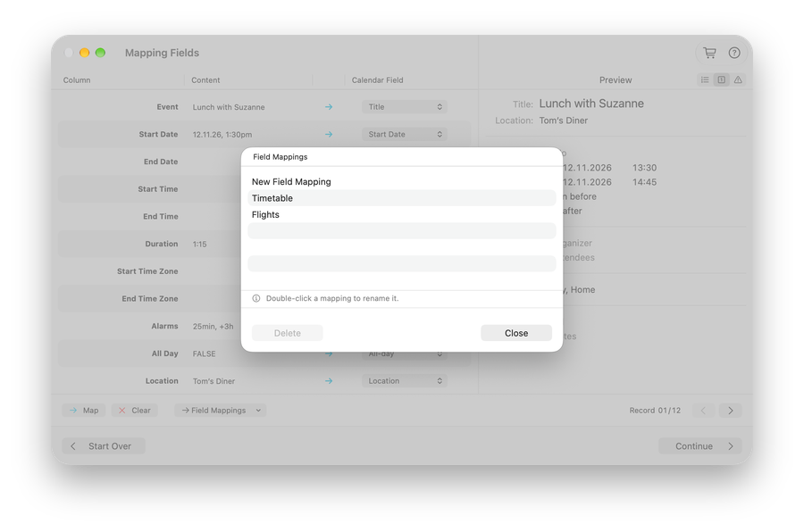Close the Field Mappings dialog
The width and height of the screenshot is (804, 532).
(x=516, y=333)
